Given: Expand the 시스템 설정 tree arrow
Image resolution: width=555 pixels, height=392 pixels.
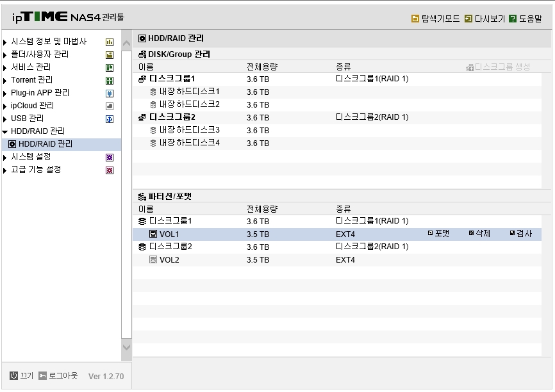Looking at the screenshot, I should click(x=4, y=158).
